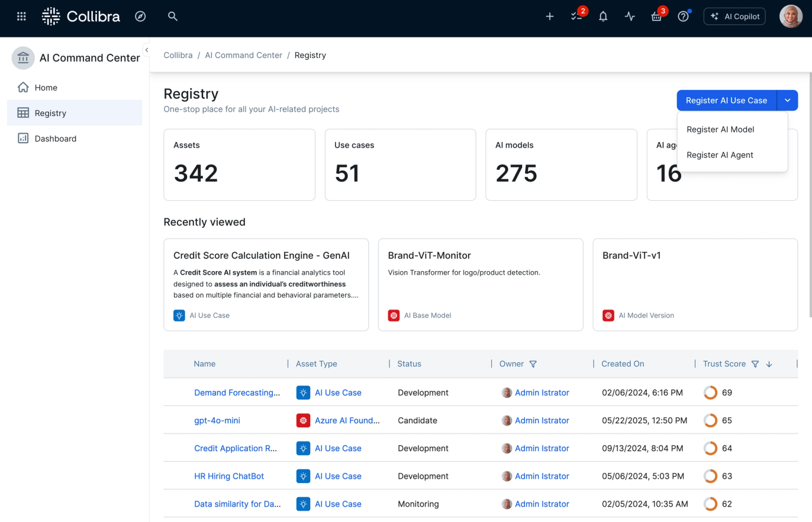Click the Collibra logo

[81, 16]
